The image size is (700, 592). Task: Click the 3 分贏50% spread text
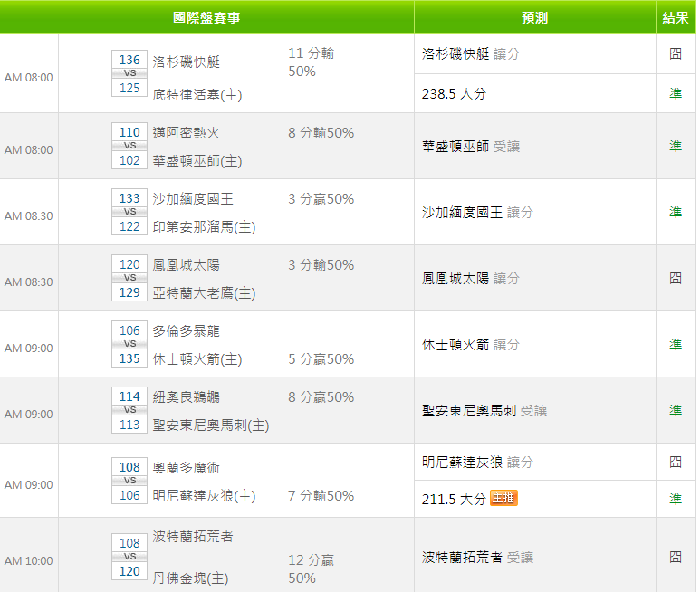(321, 198)
